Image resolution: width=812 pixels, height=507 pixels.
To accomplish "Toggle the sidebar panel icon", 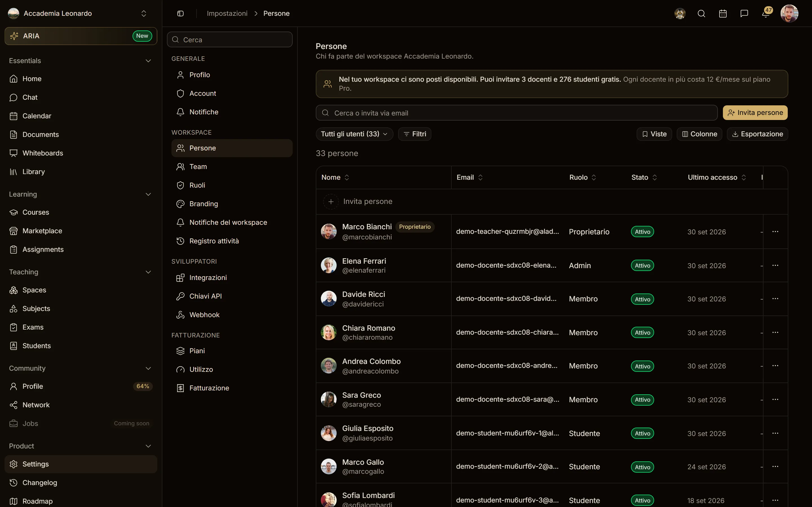I will (180, 14).
